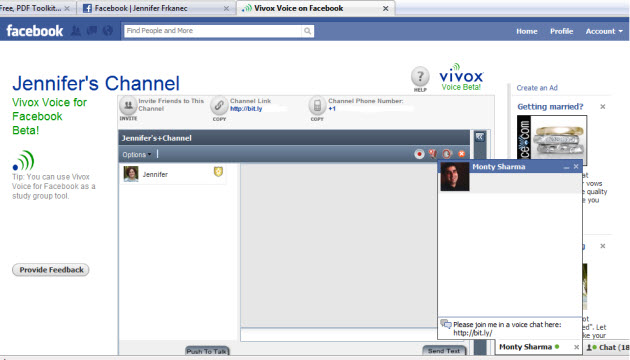Copy the channel phone number icon
The width and height of the screenshot is (630, 360).
(317, 106)
